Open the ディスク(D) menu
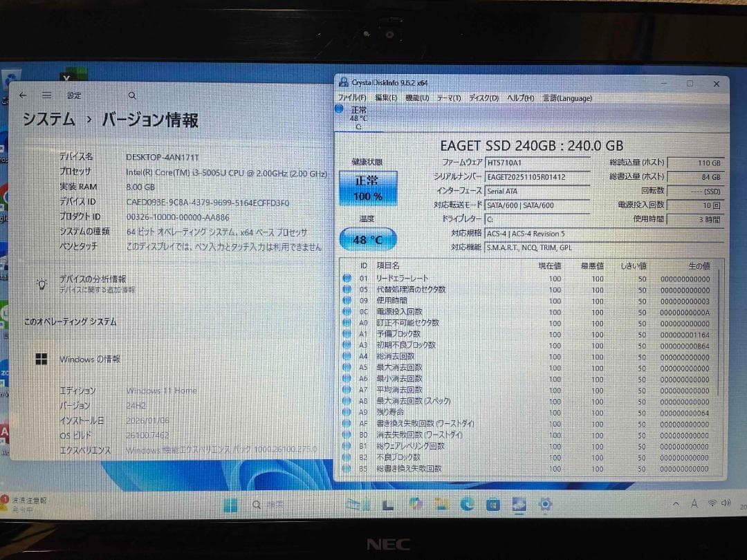This screenshot has height=560, width=747. tap(483, 97)
